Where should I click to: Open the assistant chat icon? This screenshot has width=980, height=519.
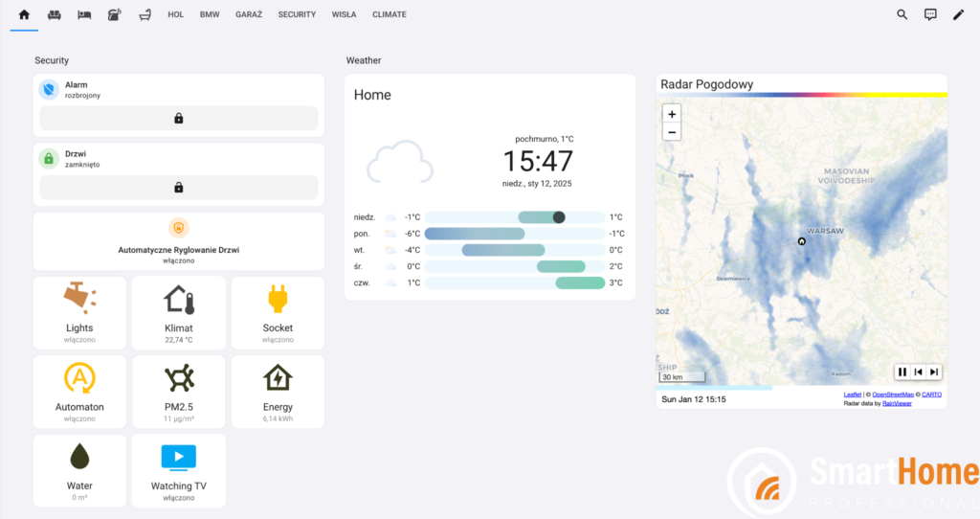pyautogui.click(x=930, y=14)
